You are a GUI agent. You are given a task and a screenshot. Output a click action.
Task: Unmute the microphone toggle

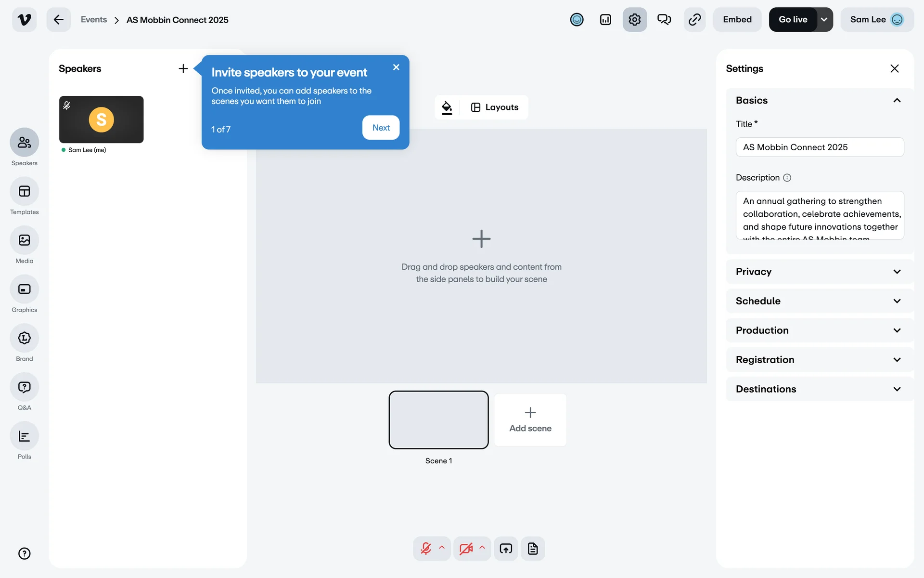pyautogui.click(x=426, y=549)
